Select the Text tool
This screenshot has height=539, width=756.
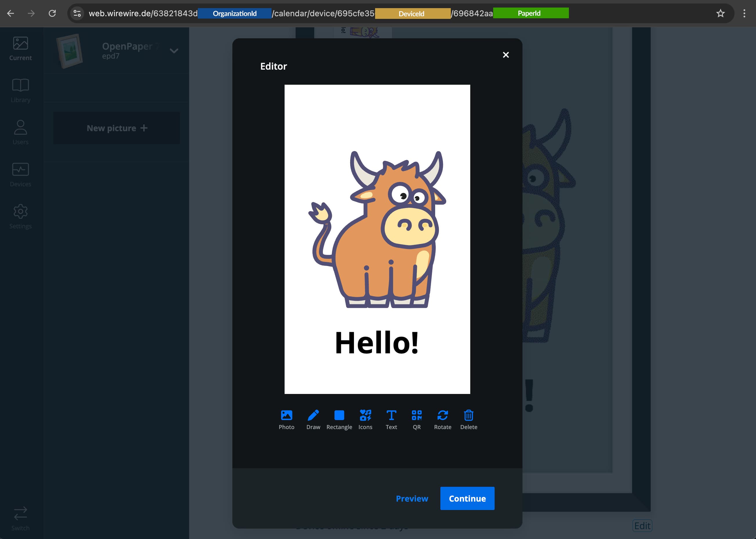[x=391, y=419]
